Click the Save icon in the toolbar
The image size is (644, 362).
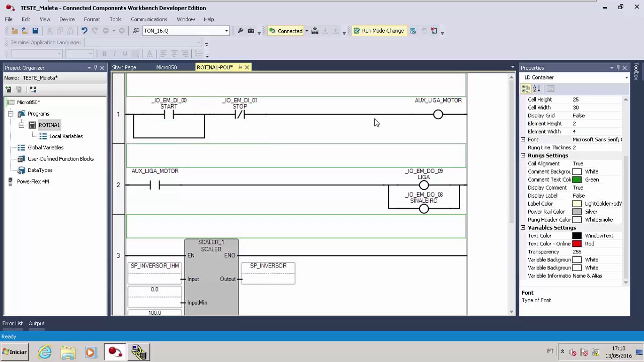click(35, 31)
